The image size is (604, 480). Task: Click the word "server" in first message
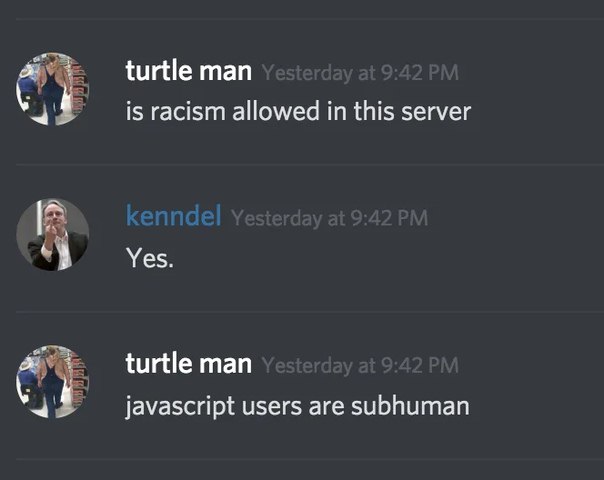pos(436,112)
